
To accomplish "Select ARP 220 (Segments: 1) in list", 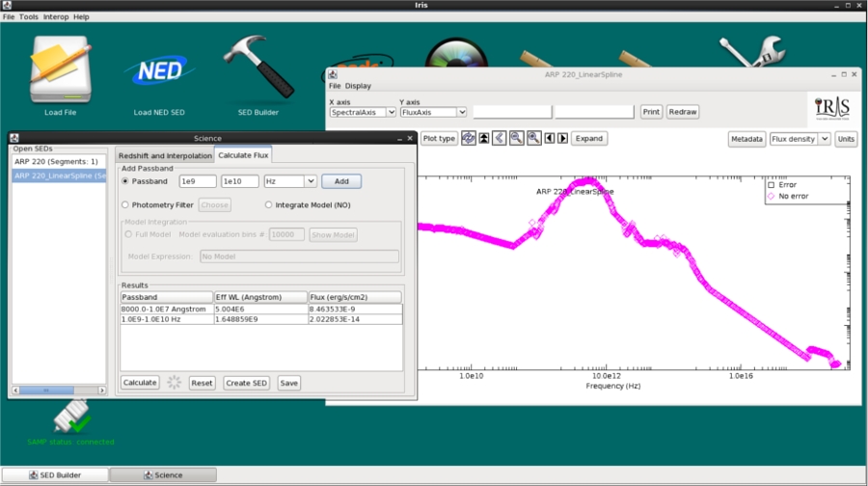I will pyautogui.click(x=59, y=162).
